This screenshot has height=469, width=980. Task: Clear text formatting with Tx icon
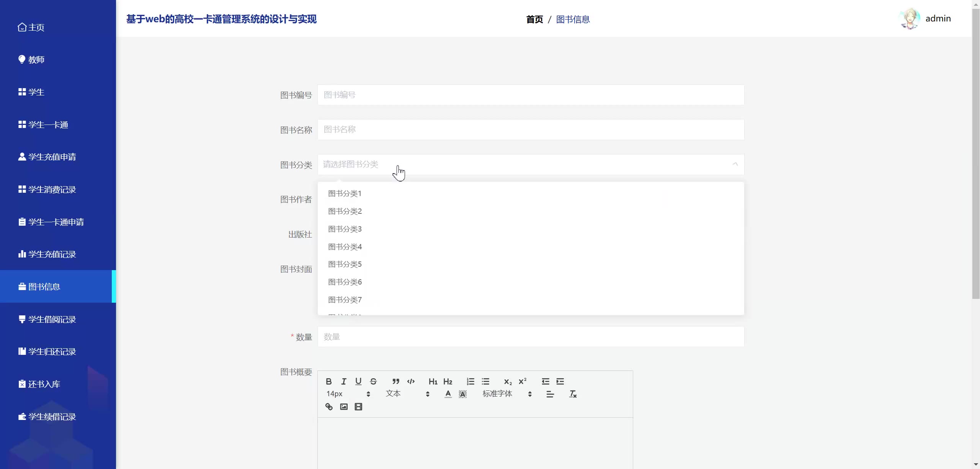point(573,394)
